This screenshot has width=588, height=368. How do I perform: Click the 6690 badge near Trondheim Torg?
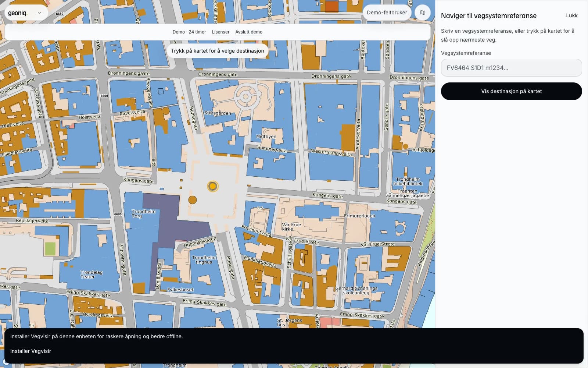tap(118, 214)
